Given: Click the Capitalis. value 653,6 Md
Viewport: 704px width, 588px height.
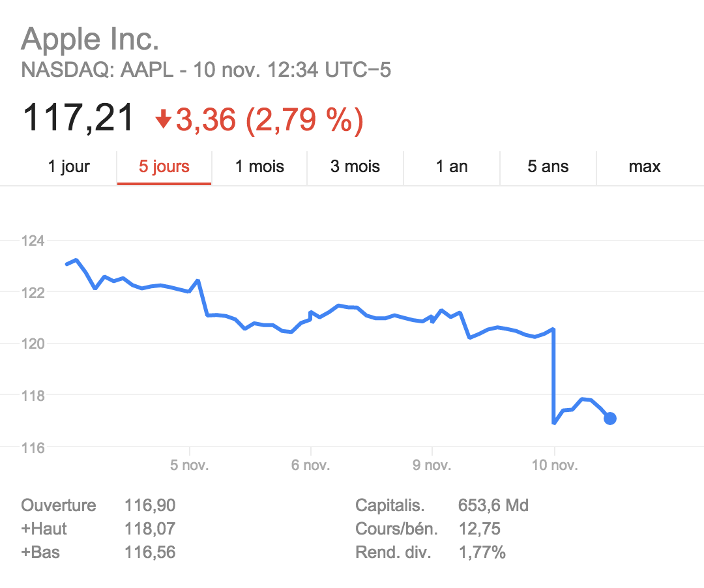Looking at the screenshot, I should tap(493, 505).
